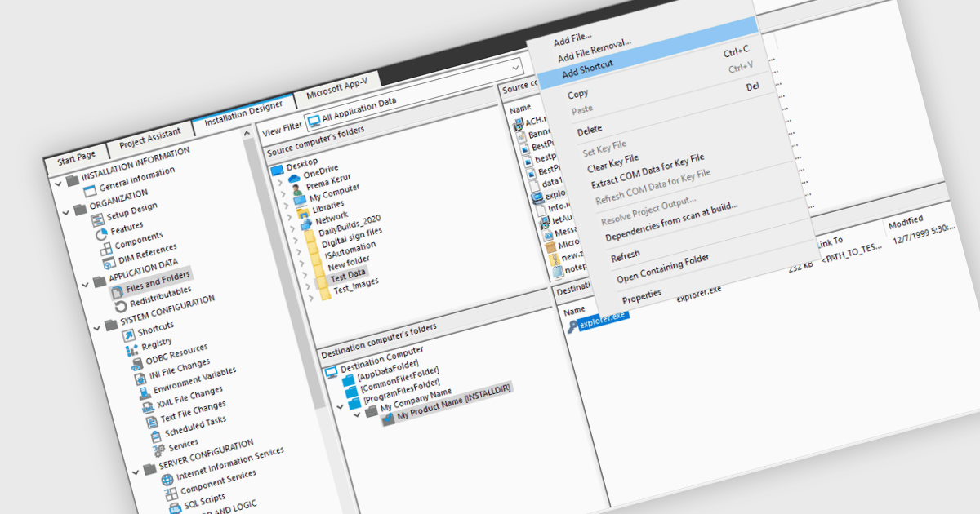Select Open Containing Folder menu entry
This screenshot has height=514, width=980.
tap(662, 268)
